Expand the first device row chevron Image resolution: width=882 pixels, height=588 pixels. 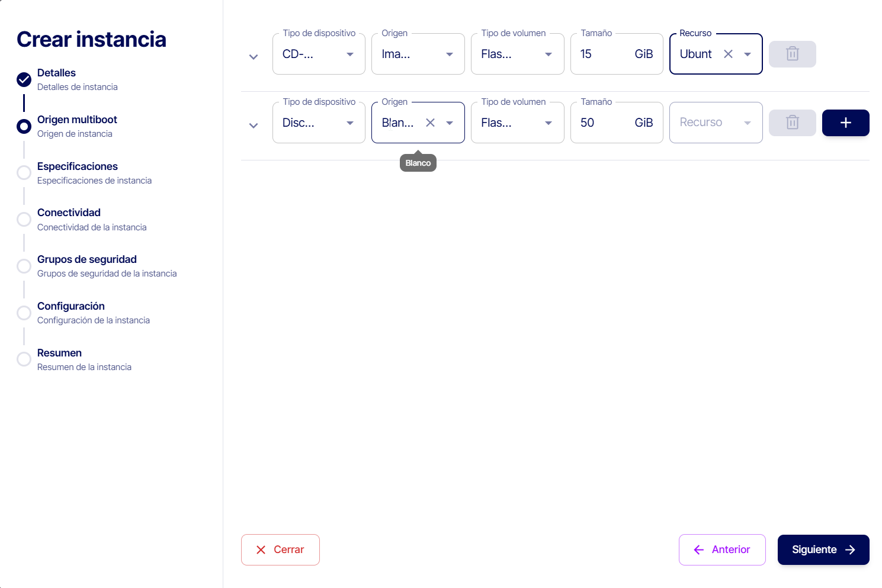pos(254,57)
